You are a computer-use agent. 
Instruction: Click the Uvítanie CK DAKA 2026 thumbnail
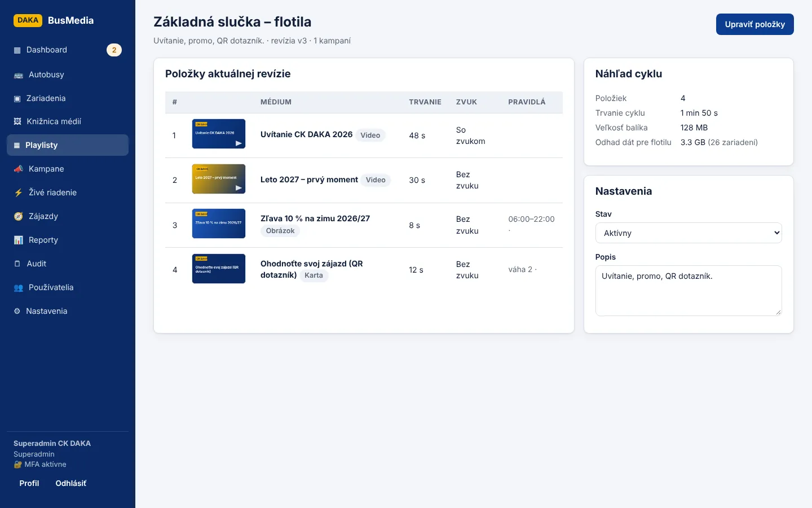pyautogui.click(x=219, y=134)
